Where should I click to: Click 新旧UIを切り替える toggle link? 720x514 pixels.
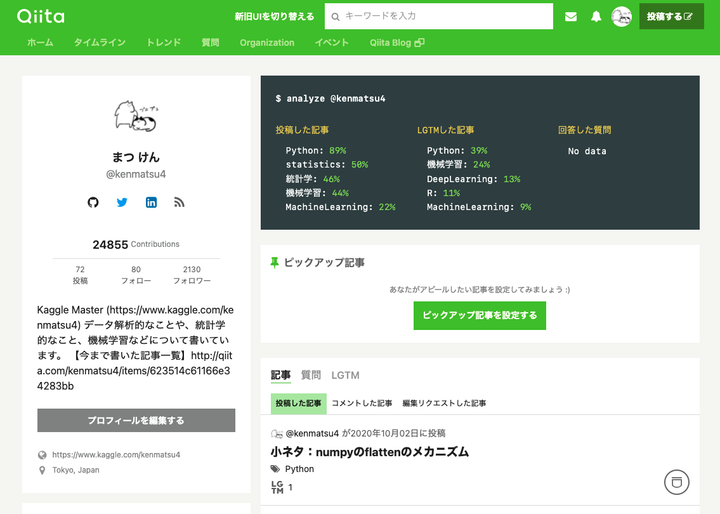pyautogui.click(x=275, y=17)
